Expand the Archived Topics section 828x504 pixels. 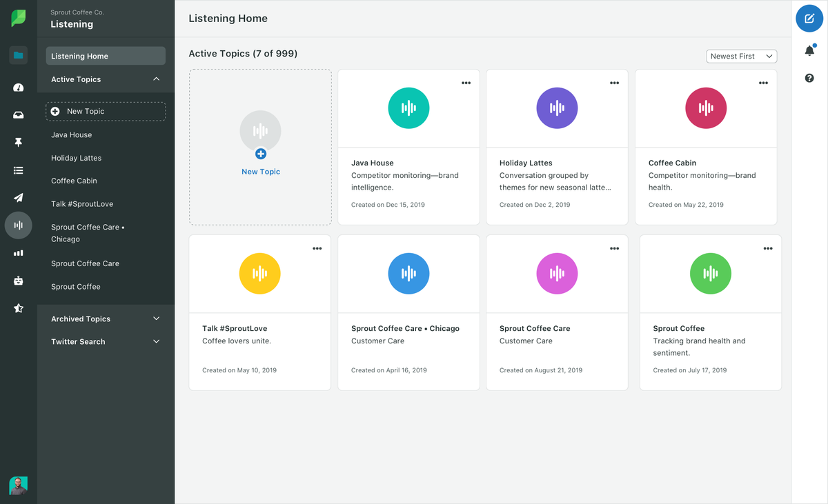click(x=156, y=319)
